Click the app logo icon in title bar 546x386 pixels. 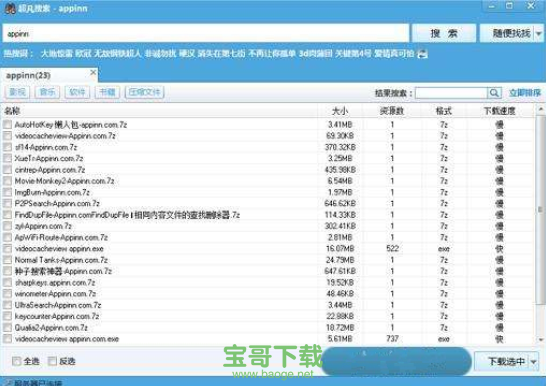(x=10, y=8)
